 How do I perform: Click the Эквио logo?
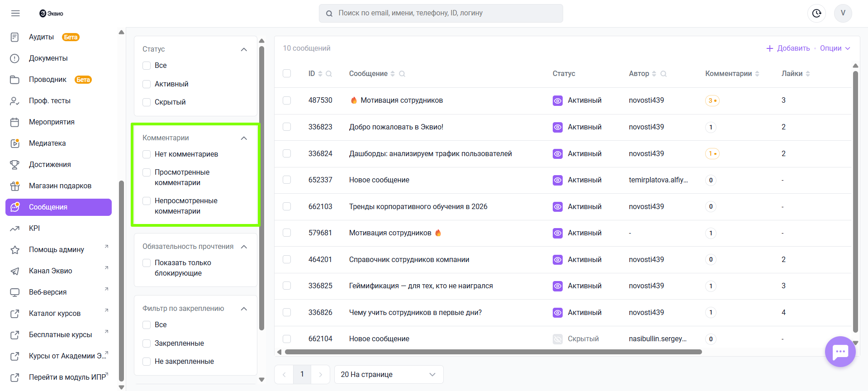coord(51,14)
